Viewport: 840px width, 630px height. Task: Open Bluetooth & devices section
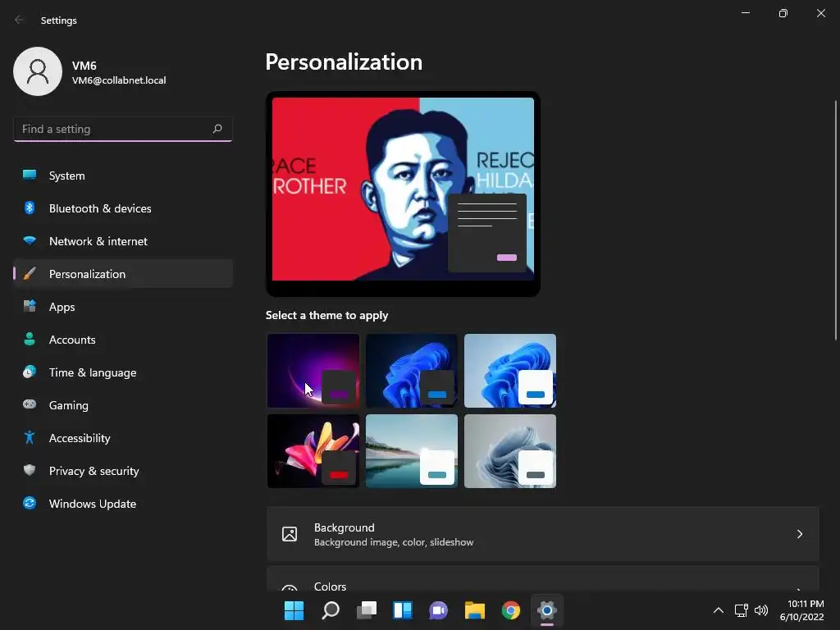pos(123,208)
